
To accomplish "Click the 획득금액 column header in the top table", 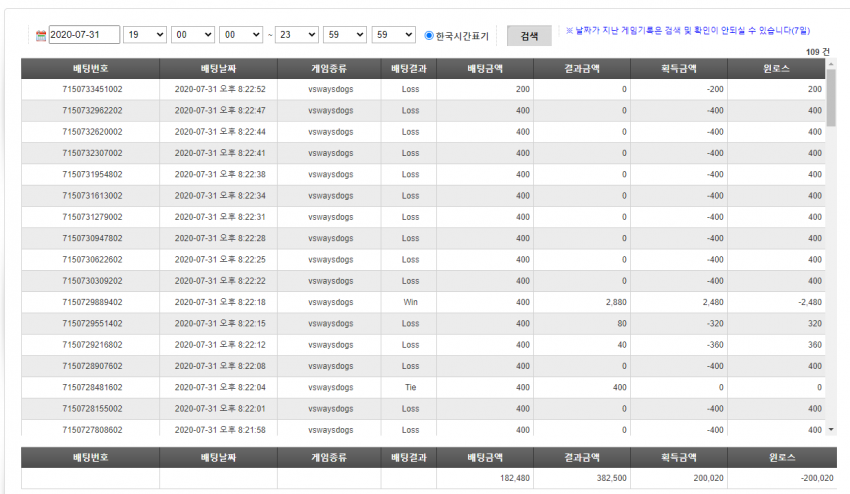I will pyautogui.click(x=679, y=69).
